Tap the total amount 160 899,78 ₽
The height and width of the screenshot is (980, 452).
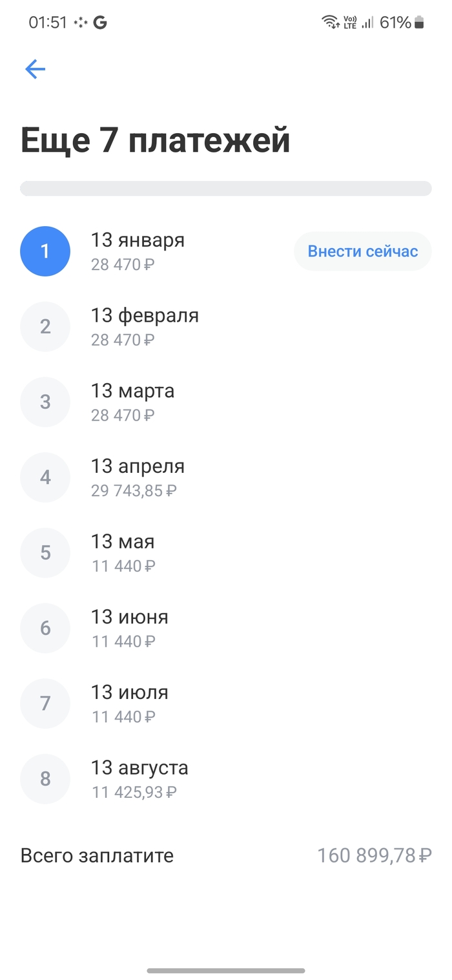click(x=374, y=856)
